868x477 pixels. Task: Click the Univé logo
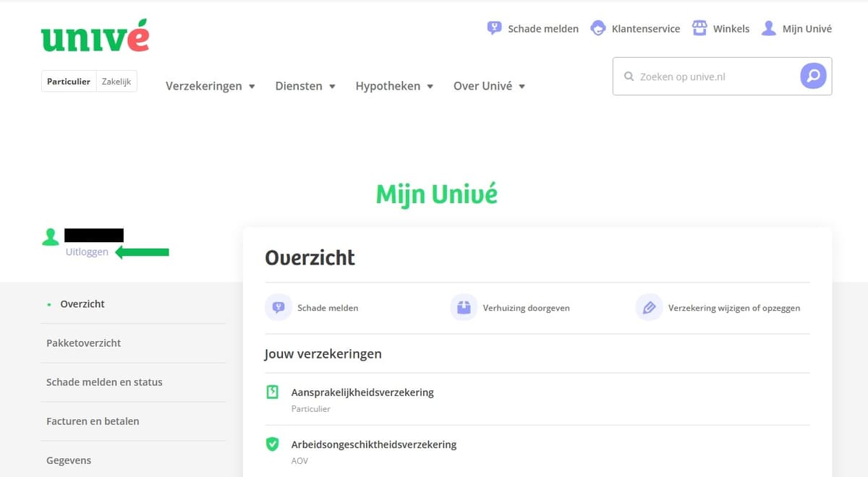point(95,36)
